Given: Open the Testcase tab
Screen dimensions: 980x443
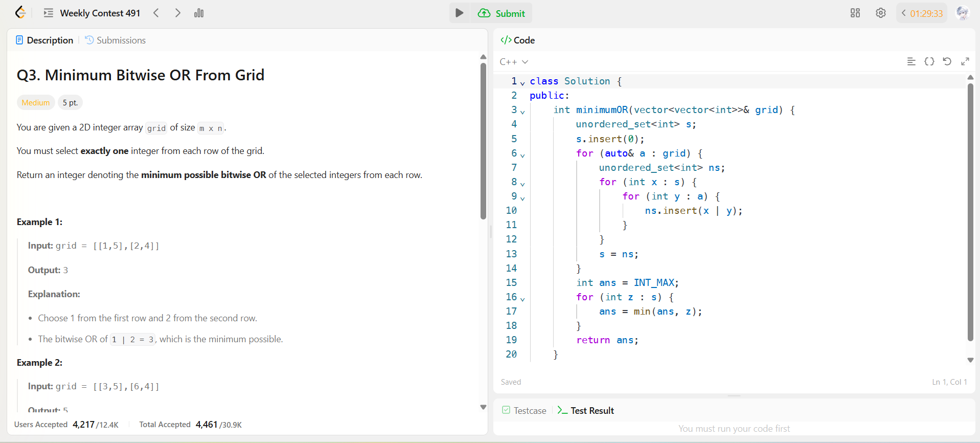Looking at the screenshot, I should [x=525, y=411].
